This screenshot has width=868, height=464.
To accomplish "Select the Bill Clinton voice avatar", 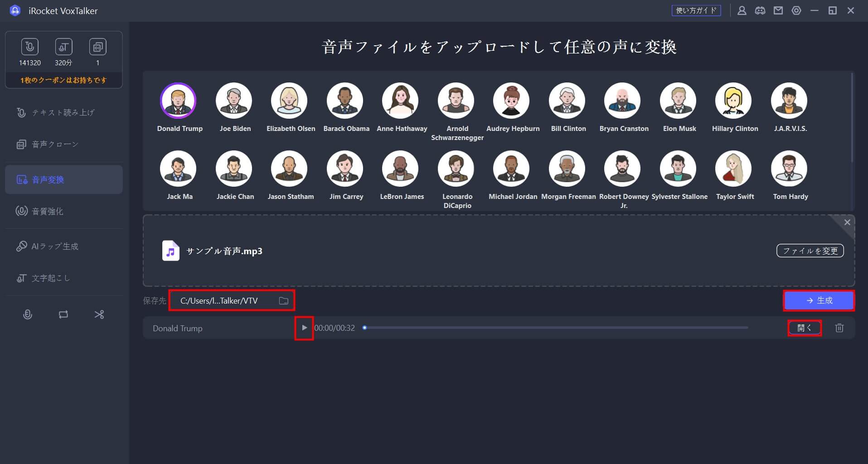I will tap(567, 101).
